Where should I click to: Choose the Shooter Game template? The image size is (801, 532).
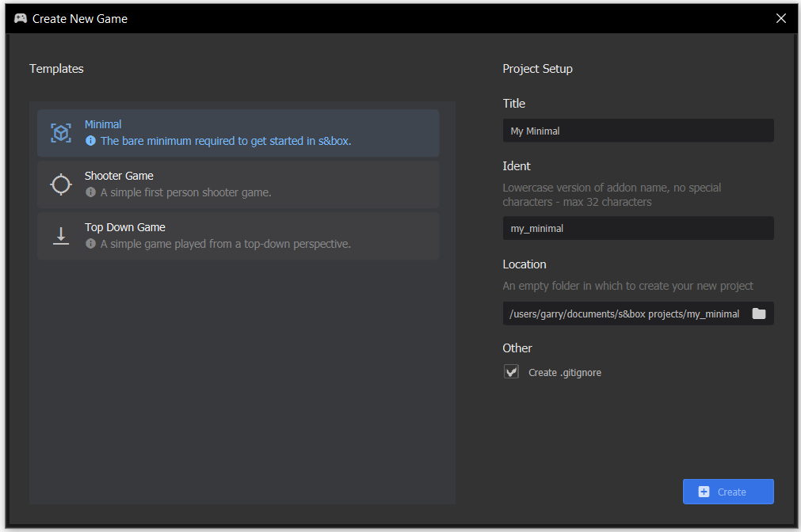[x=119, y=176]
